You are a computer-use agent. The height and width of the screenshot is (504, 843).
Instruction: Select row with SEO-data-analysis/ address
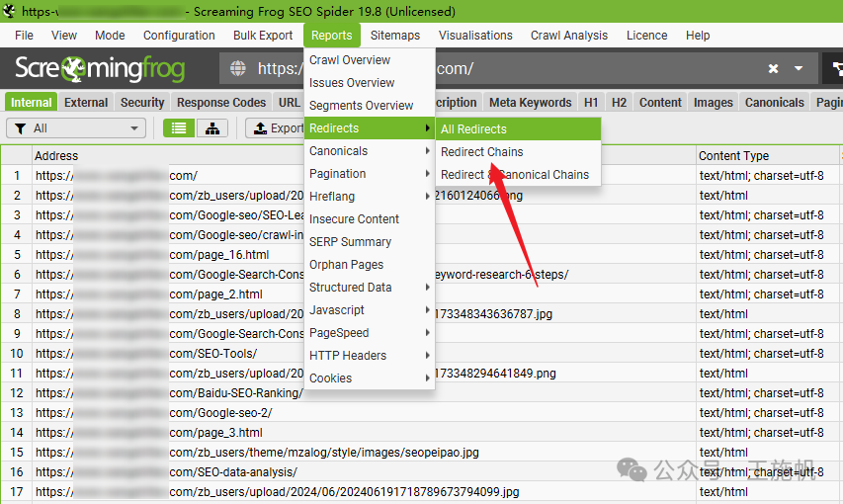coord(421,472)
